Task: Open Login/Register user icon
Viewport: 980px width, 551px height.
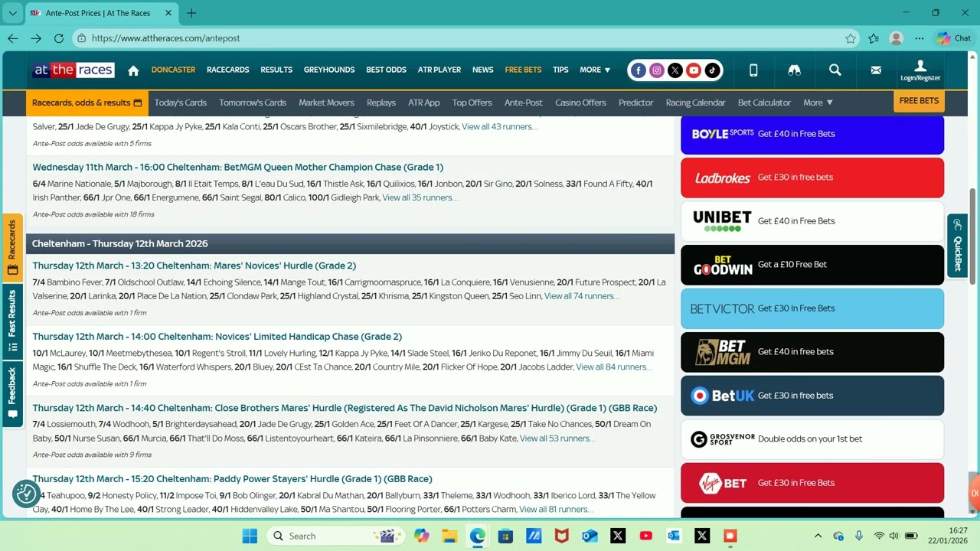Action: coord(920,70)
